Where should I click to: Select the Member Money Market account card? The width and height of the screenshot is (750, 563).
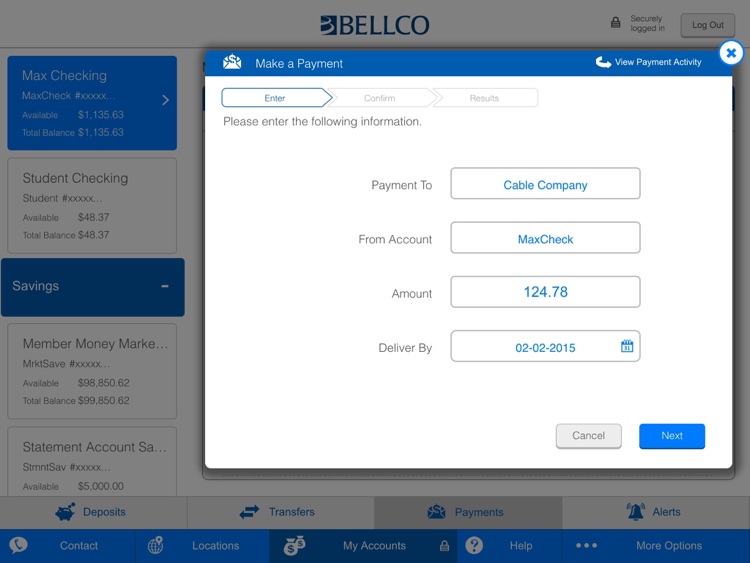(92, 371)
